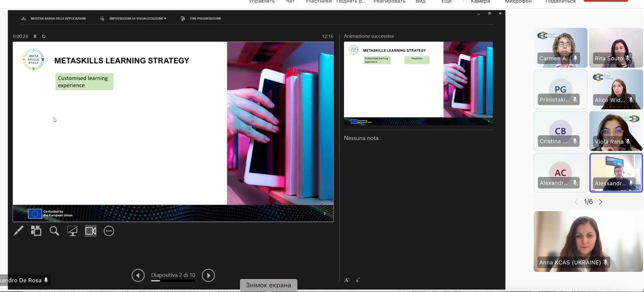Click the magnifier zoom into slide icon
The height and width of the screenshot is (292, 644).
click(x=54, y=231)
